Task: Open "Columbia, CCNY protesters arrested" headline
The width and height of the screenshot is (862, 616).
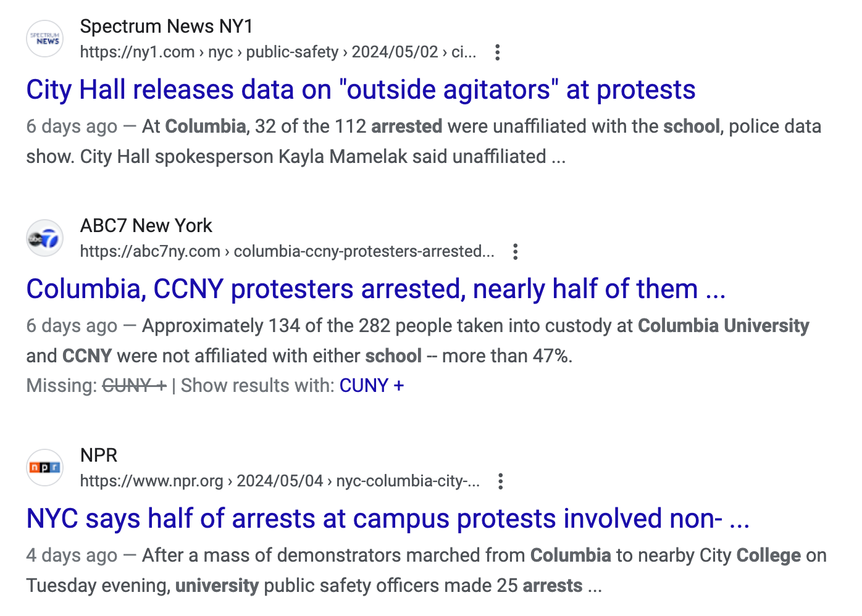Action: click(x=375, y=289)
